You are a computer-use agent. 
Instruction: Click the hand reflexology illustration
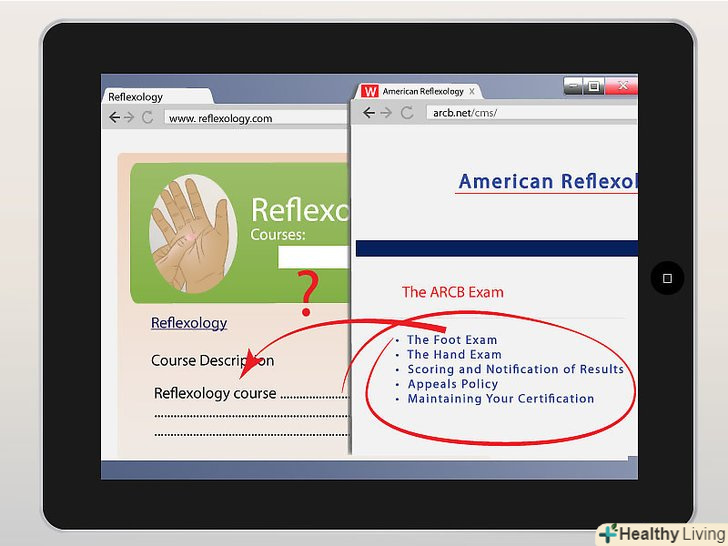pyautogui.click(x=193, y=234)
